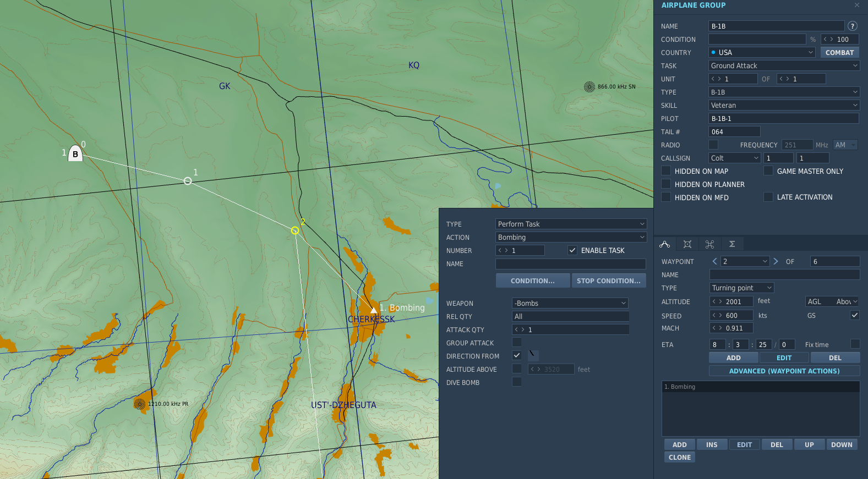Open the payload tab icon

click(x=687, y=244)
